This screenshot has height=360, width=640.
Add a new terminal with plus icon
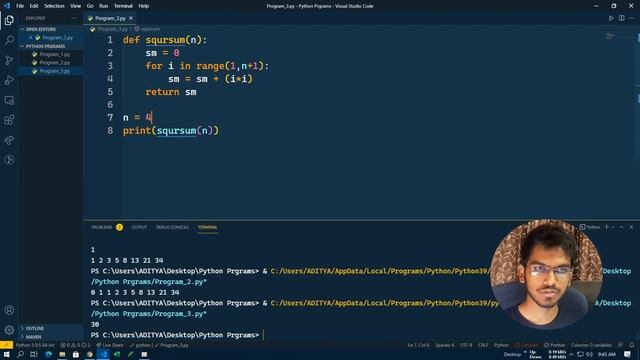click(607, 227)
